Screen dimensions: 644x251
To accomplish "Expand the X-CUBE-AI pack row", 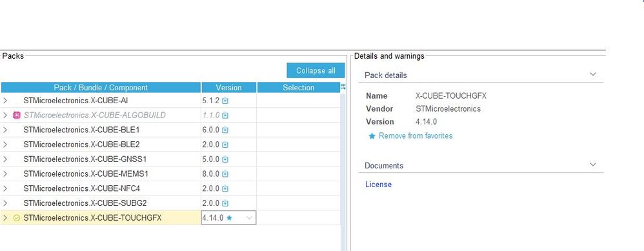I will click(x=5, y=100).
